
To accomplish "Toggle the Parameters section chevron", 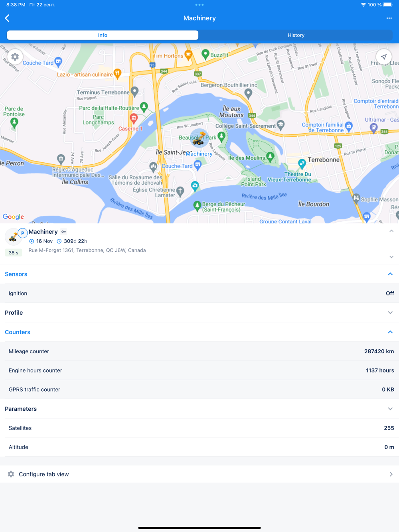I will (x=390, y=409).
